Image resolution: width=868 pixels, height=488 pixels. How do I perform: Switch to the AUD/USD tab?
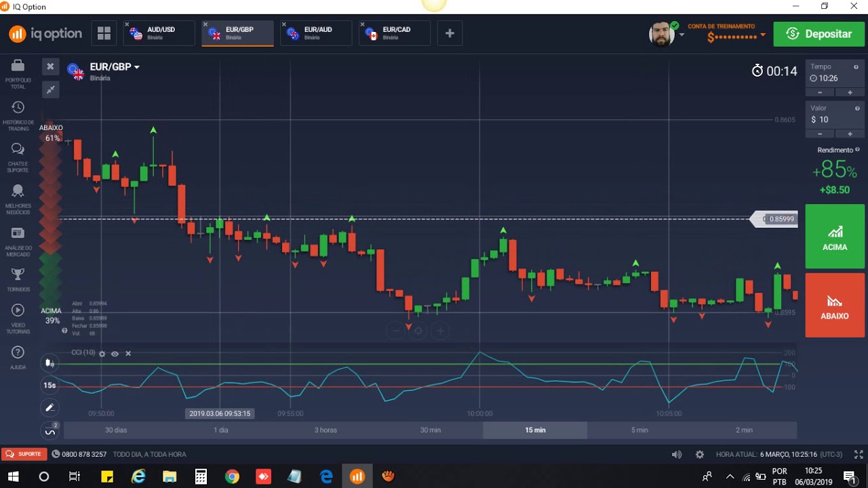pyautogui.click(x=159, y=33)
